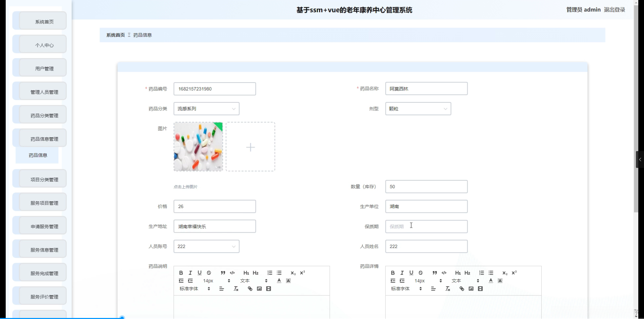Image resolution: width=644 pixels, height=319 pixels.
Task: Open 系统首页 in sidebar menu
Action: (43, 21)
